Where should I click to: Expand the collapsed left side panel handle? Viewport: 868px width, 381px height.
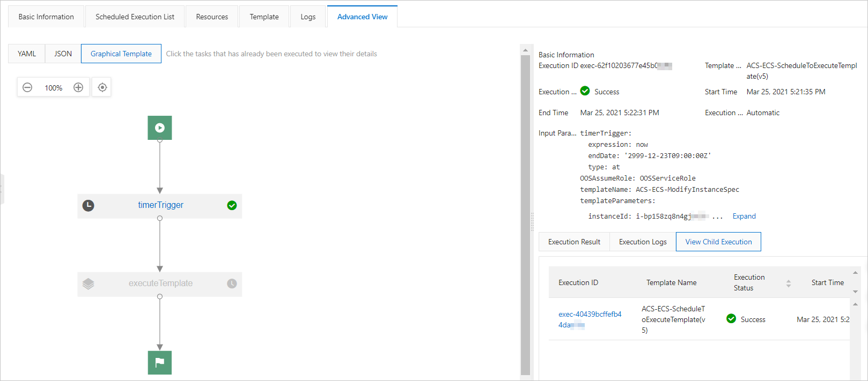point(2,189)
